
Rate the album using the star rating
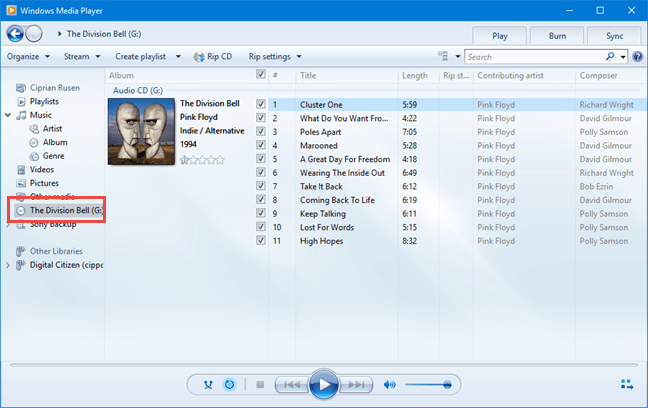(202, 160)
